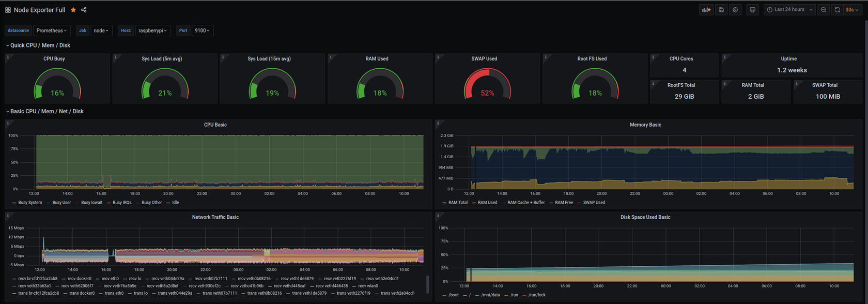Open the Uptime panel title menu

point(789,59)
